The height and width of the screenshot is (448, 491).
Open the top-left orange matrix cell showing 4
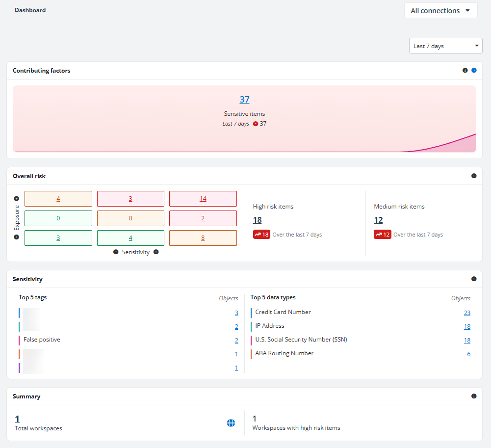[x=58, y=199]
